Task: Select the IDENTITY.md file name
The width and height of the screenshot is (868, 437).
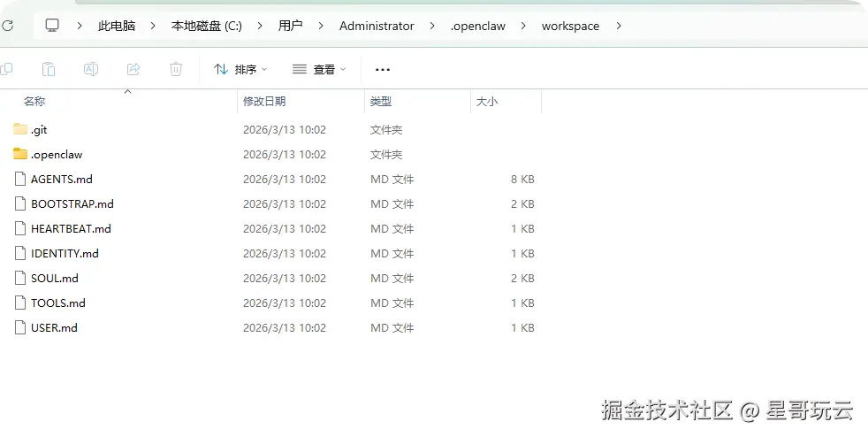Action: point(65,253)
